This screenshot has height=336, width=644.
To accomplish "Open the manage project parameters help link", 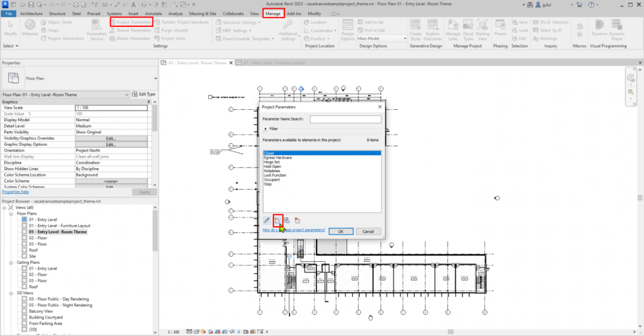I will tap(294, 230).
